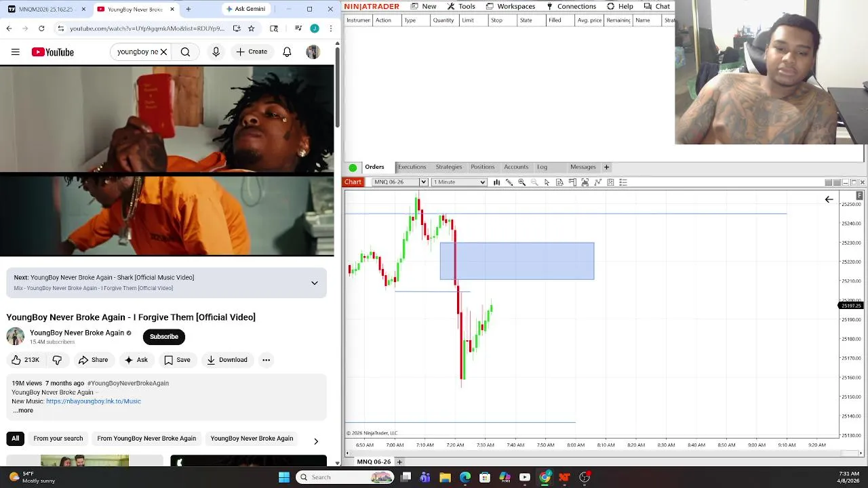Open NinjaTrader New menu
Viewport: 868px width, 488px height.
click(x=422, y=6)
